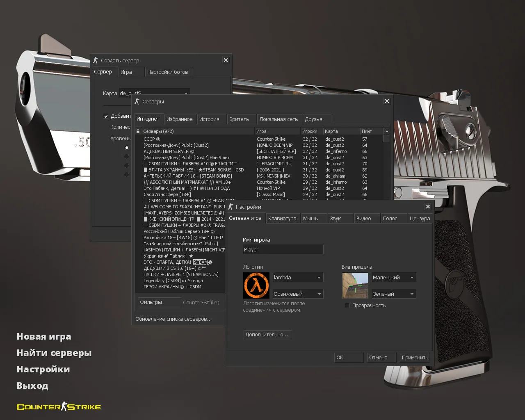Click the lambda logo preview image
The width and height of the screenshot is (525, 420).
click(256, 285)
